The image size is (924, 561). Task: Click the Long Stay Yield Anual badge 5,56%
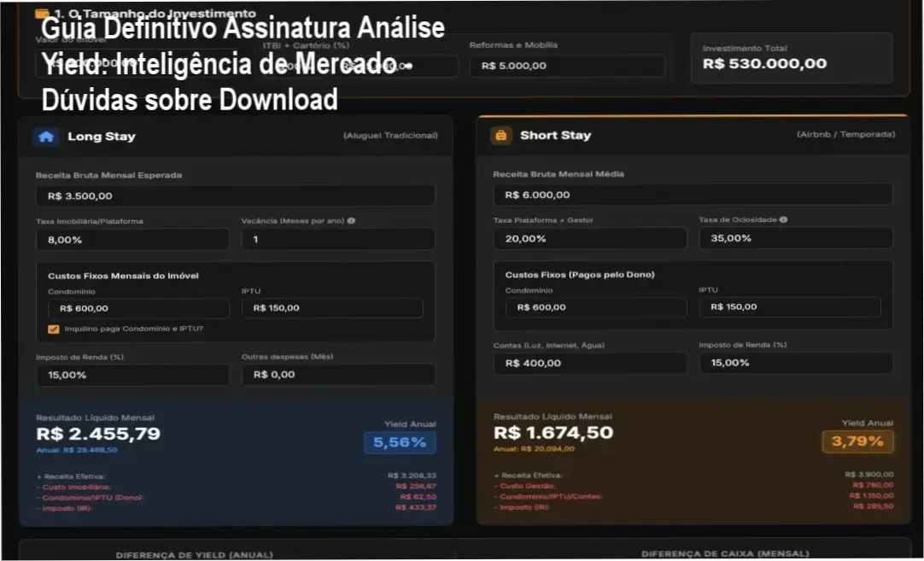coord(401,442)
